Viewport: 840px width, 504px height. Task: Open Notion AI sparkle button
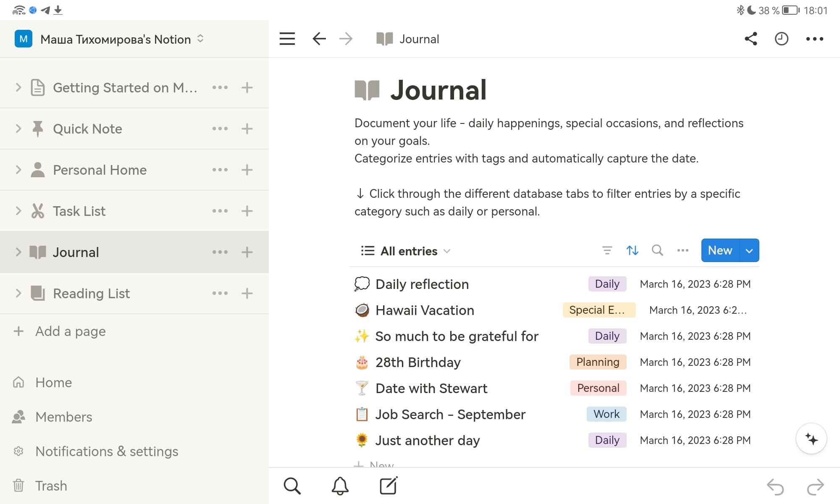click(811, 439)
